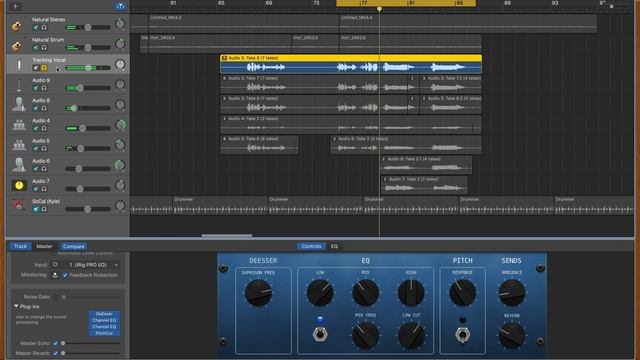This screenshot has width=640, height=360.
Task: Click the Audio 9 microphone stand icon
Action: coord(19,85)
